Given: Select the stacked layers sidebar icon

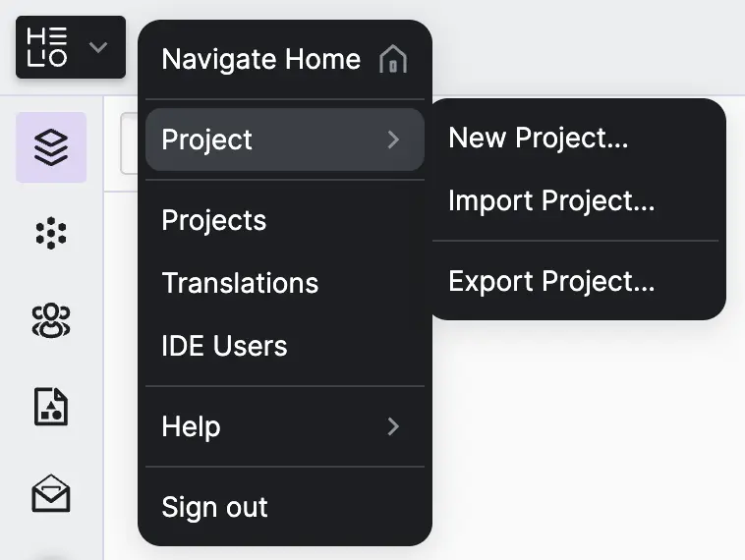Looking at the screenshot, I should coord(51,147).
